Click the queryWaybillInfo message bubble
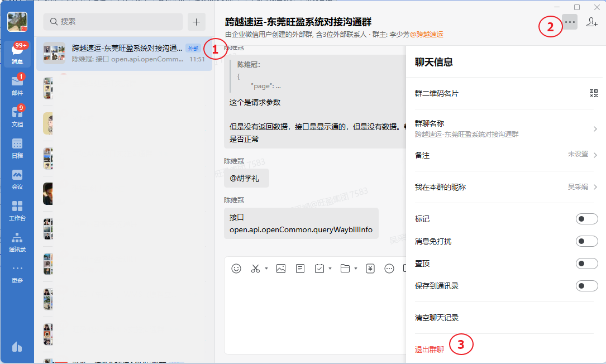The height and width of the screenshot is (364, 606). pyautogui.click(x=301, y=223)
